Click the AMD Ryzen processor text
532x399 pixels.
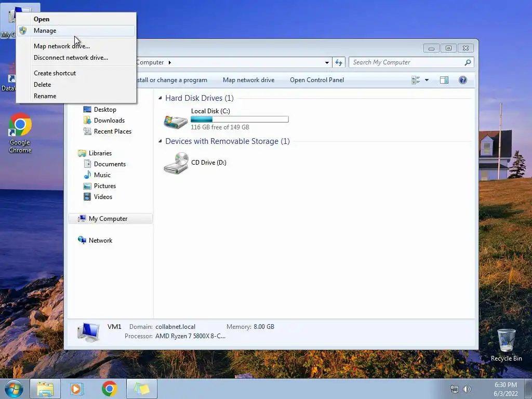coord(190,336)
